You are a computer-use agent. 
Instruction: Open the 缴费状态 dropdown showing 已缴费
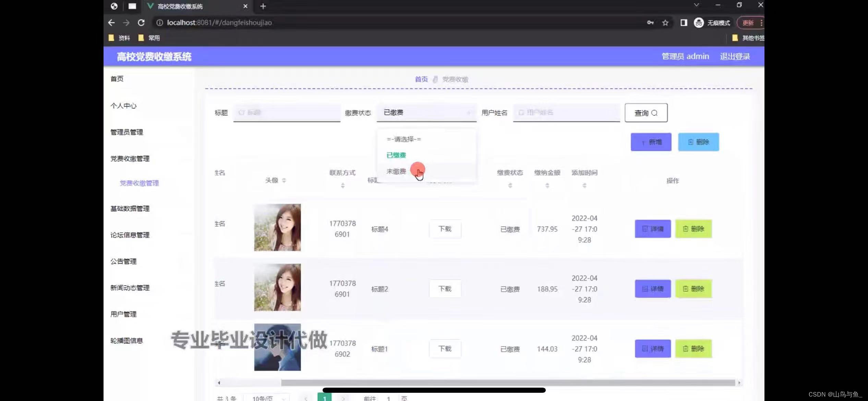(426, 112)
